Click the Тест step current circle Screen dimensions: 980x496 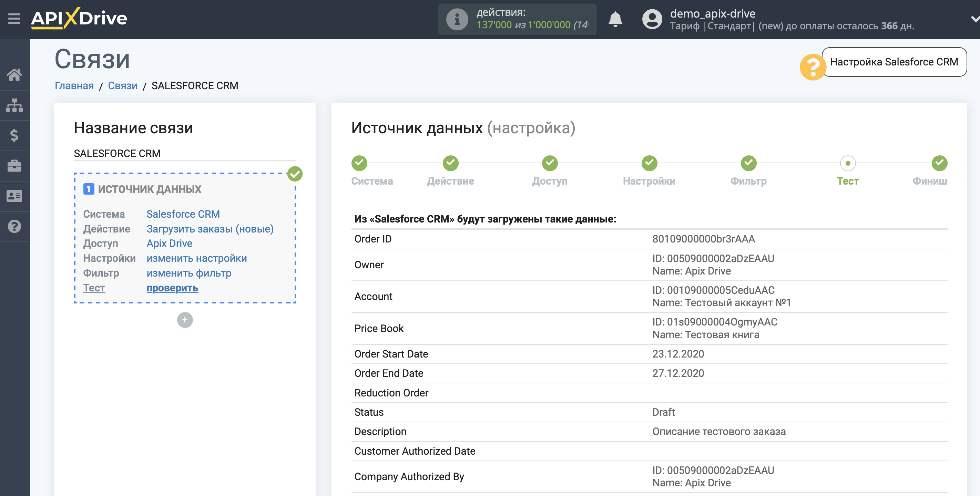click(848, 163)
